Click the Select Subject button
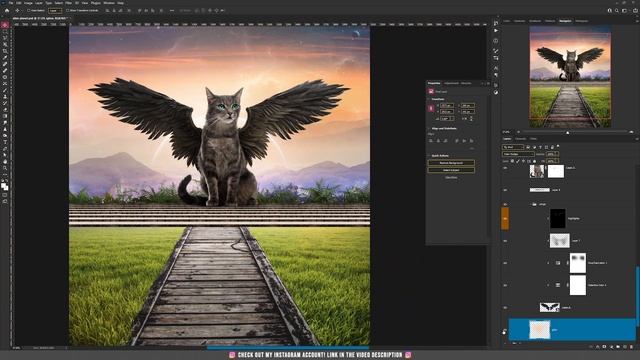The image size is (640, 360). pyautogui.click(x=451, y=170)
